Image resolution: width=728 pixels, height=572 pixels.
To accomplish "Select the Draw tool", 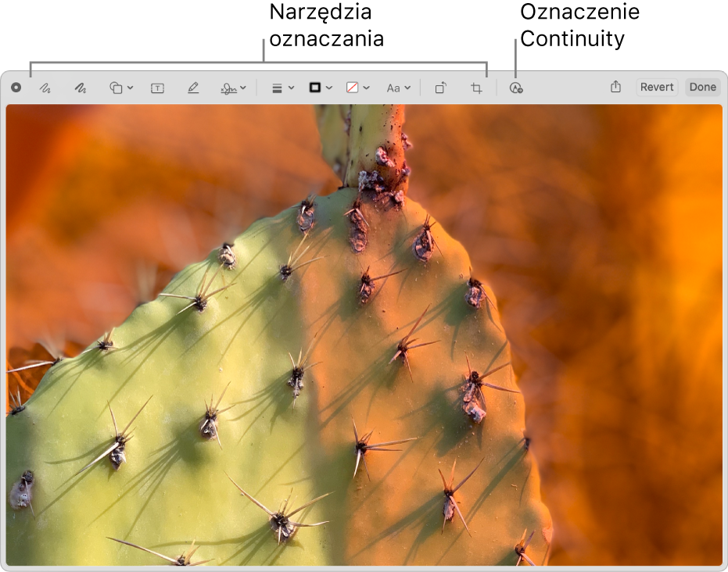I will [x=81, y=88].
